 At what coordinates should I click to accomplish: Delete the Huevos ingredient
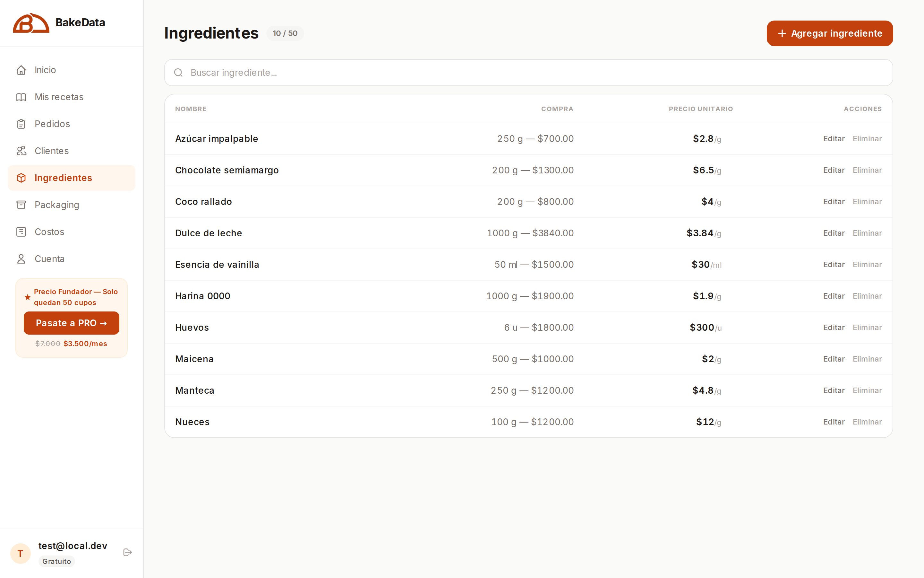pyautogui.click(x=867, y=328)
